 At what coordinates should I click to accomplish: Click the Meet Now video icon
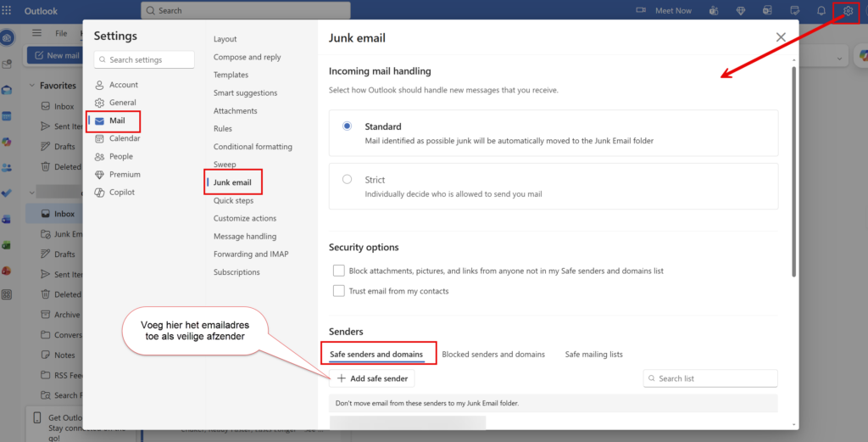(642, 11)
